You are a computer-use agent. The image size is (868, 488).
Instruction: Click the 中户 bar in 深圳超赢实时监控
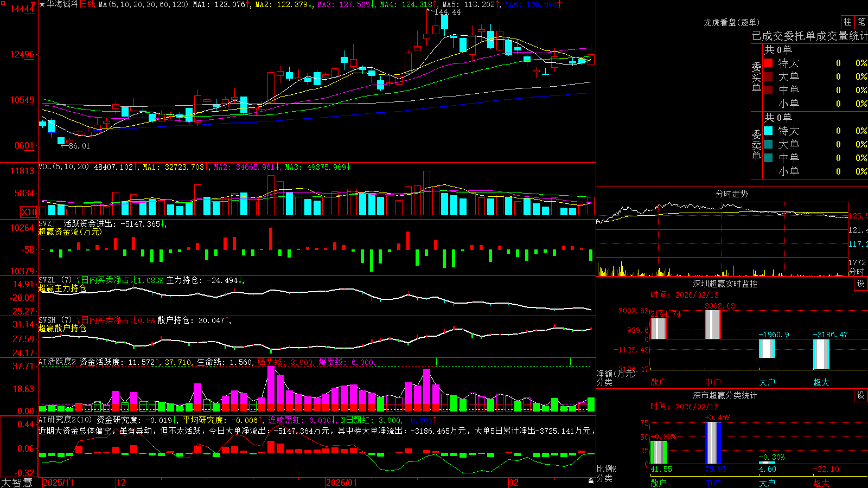(x=712, y=324)
